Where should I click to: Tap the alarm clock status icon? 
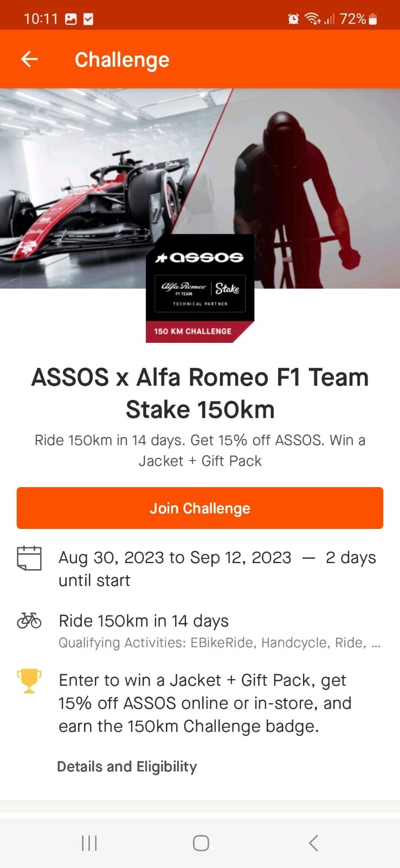pos(293,20)
